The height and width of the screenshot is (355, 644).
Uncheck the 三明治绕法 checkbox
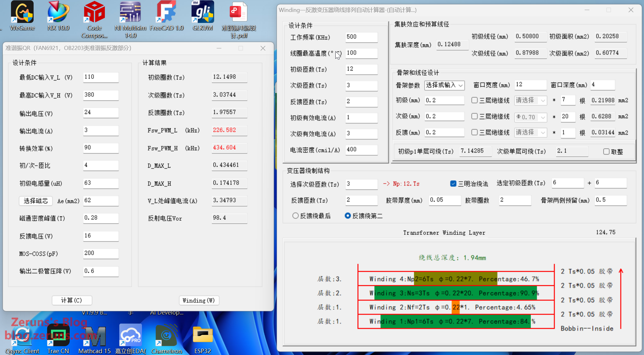[x=453, y=184]
